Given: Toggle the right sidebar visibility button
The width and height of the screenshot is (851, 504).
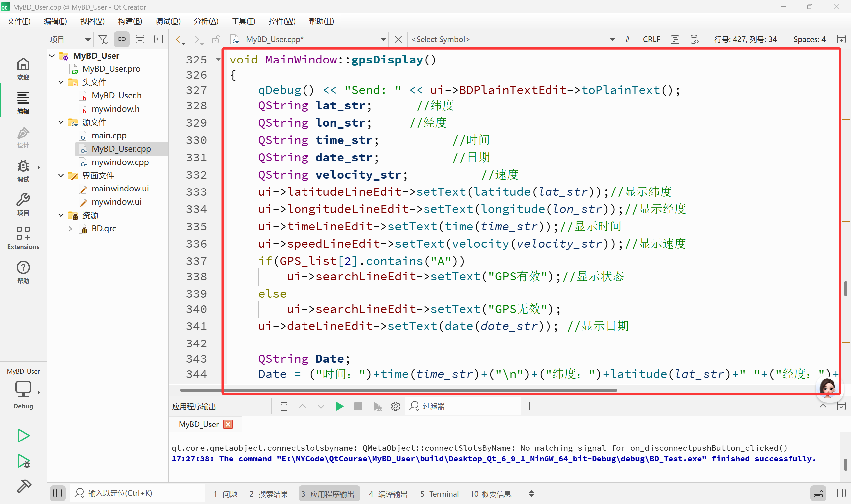Looking at the screenshot, I should tap(841, 493).
